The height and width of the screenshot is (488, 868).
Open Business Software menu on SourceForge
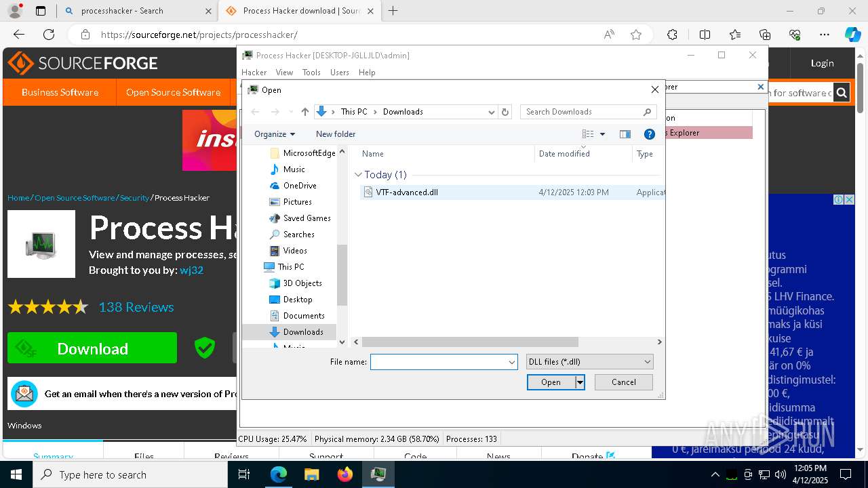click(60, 92)
